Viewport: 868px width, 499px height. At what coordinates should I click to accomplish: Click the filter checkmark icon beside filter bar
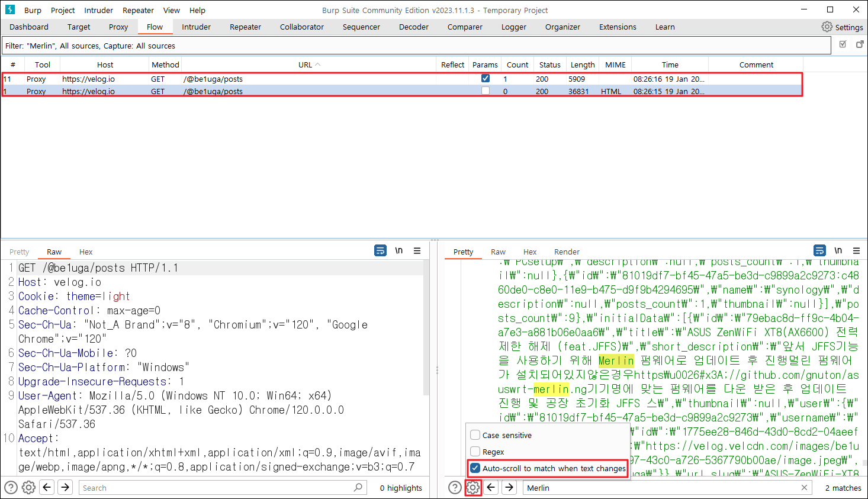click(x=843, y=45)
